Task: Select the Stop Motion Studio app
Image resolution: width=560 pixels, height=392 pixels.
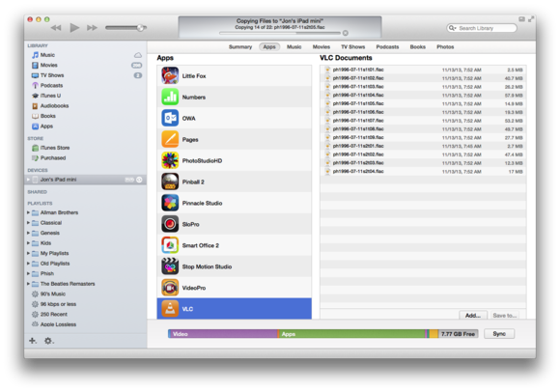Action: tap(234, 266)
